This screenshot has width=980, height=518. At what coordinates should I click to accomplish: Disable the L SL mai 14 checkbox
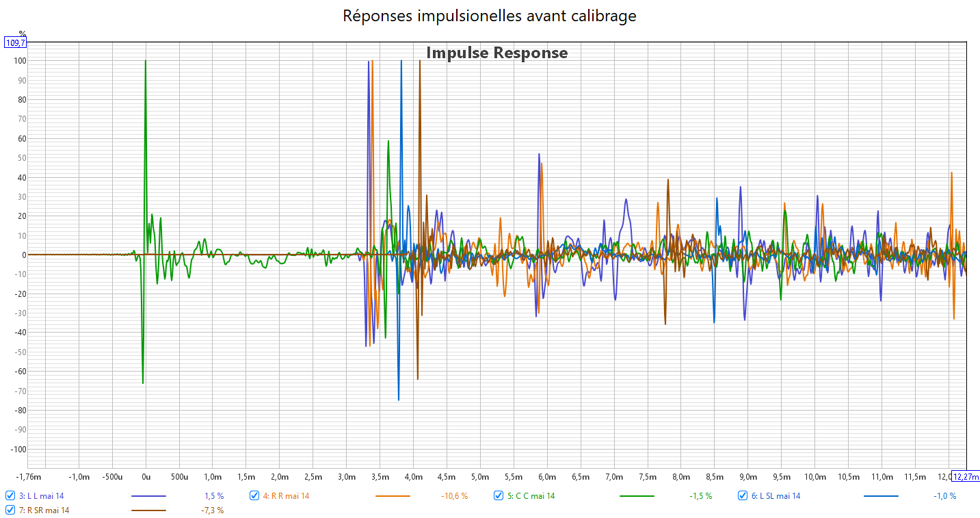[743, 496]
